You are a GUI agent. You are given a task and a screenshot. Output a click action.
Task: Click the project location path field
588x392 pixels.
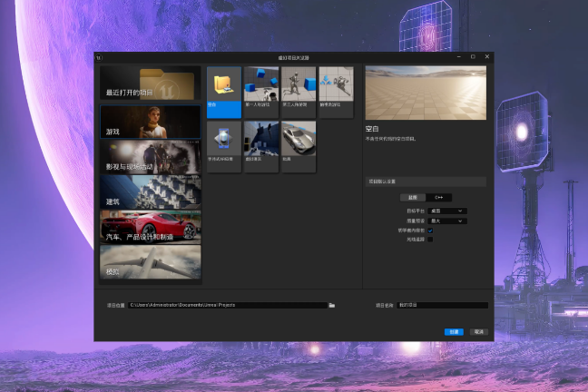coord(228,305)
